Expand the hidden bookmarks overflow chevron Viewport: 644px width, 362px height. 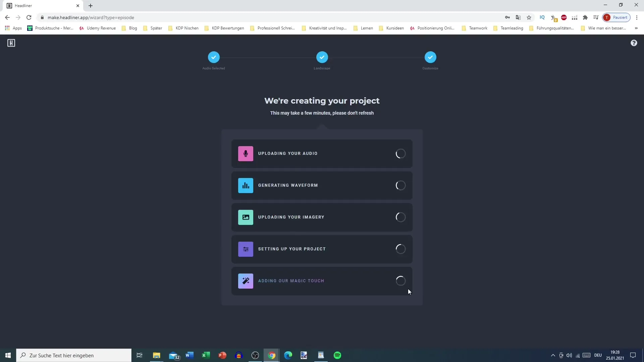636,28
